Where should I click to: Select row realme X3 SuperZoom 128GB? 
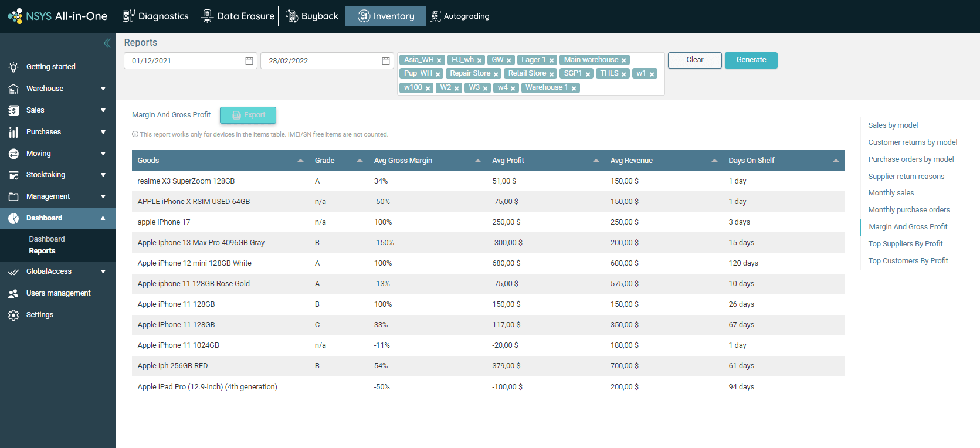[488, 181]
